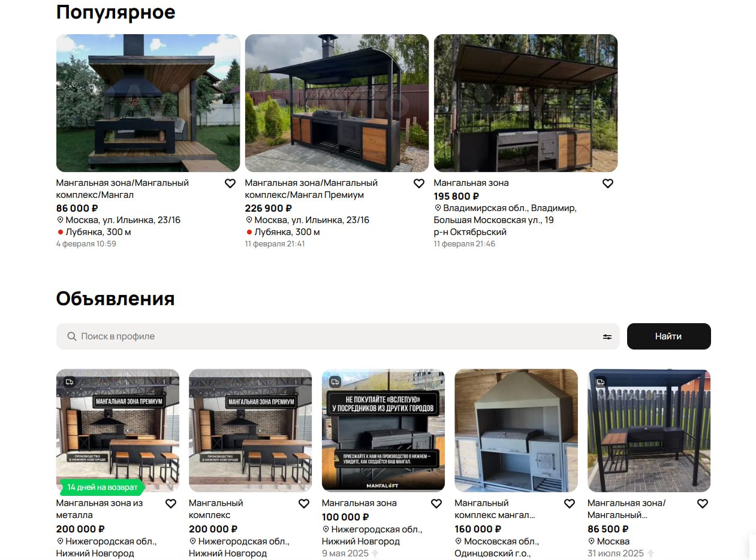756x560 pixels.
Task: Click the Найти button
Action: pos(668,336)
